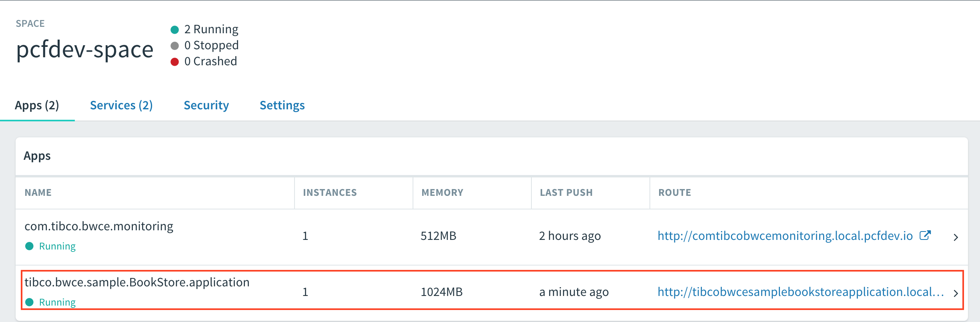Click Running status dot under BookStore app
Screen dimensions: 980x322
pos(29,302)
